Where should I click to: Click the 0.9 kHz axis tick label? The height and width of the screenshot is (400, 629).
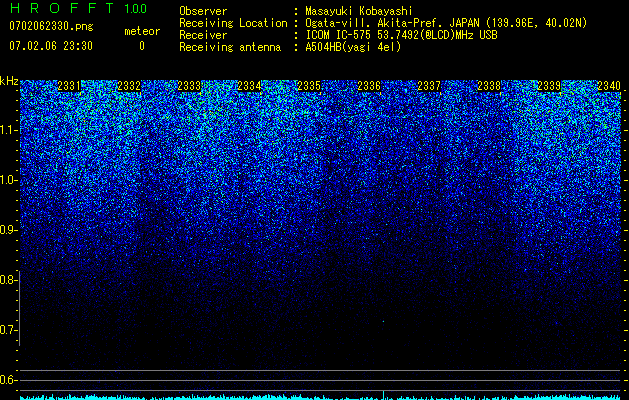coord(8,230)
